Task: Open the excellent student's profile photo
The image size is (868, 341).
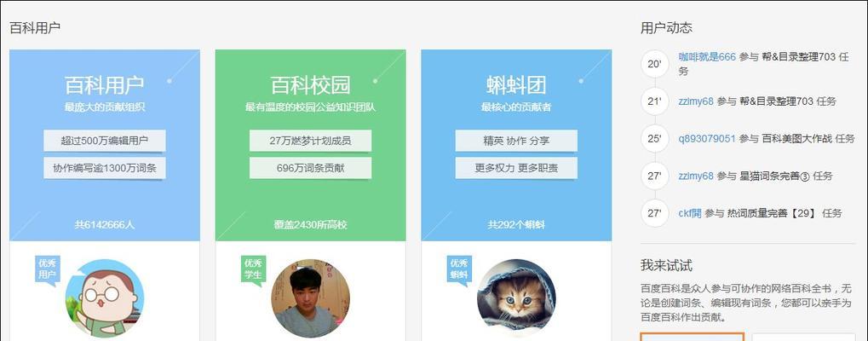Action: [311, 298]
